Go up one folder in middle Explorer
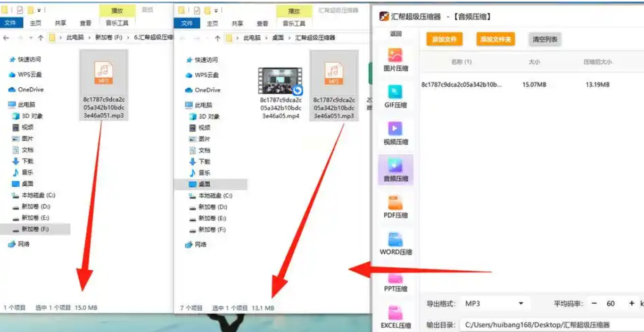644x332 pixels. click(217, 38)
